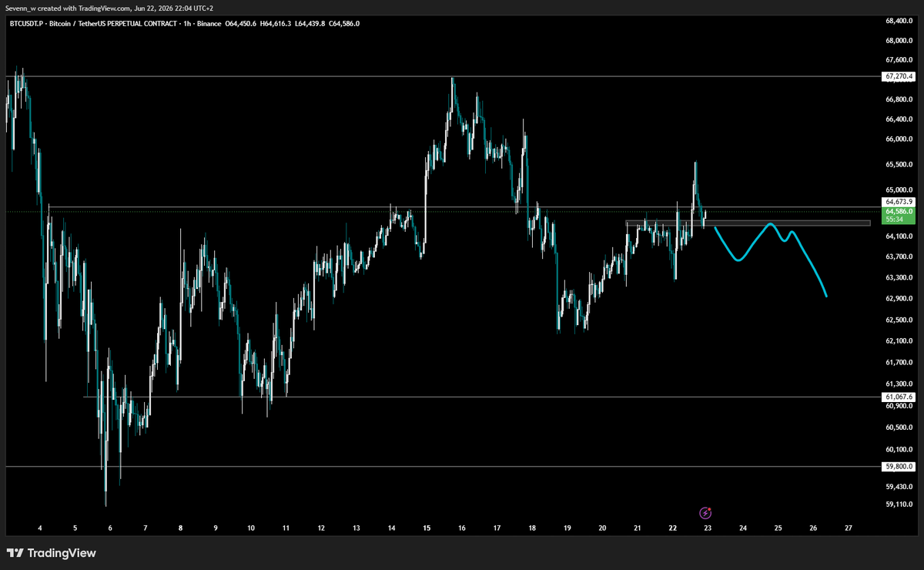This screenshot has height=570, width=924.
Task: Click the 66,000.0 price axis label
Action: click(x=899, y=139)
